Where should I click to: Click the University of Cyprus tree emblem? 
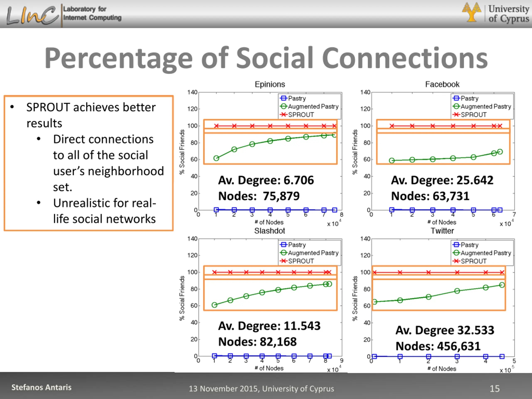tap(472, 12)
